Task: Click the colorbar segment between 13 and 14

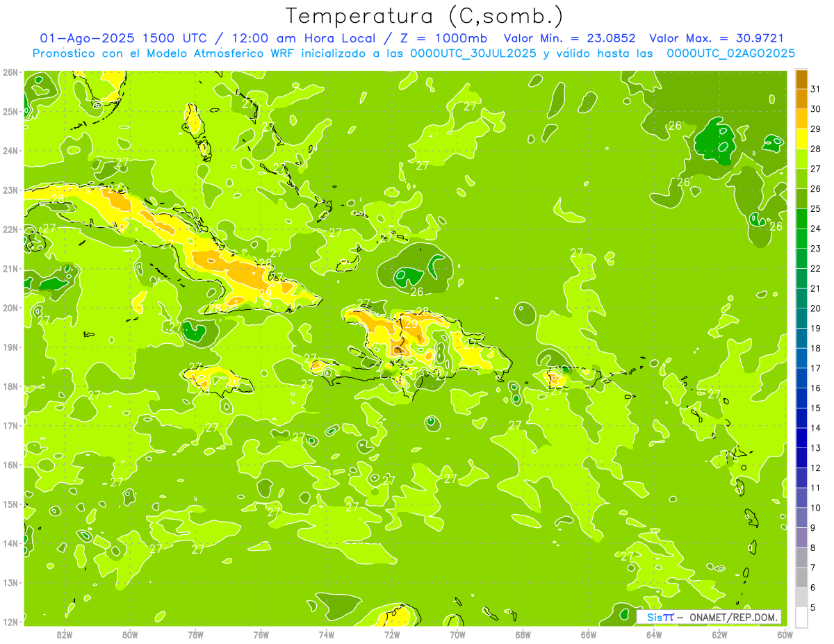Action: click(x=801, y=438)
